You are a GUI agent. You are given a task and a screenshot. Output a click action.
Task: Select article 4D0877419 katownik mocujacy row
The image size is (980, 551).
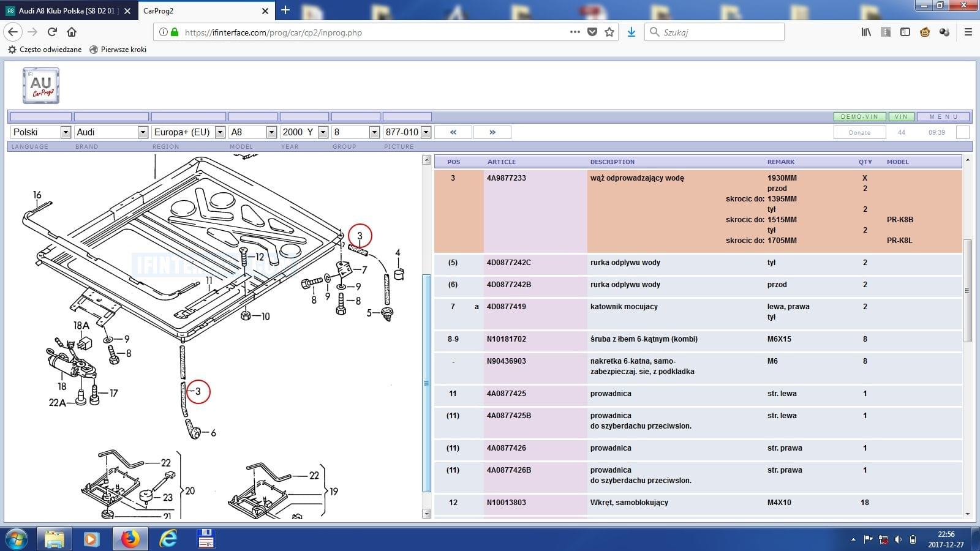tap(698, 313)
